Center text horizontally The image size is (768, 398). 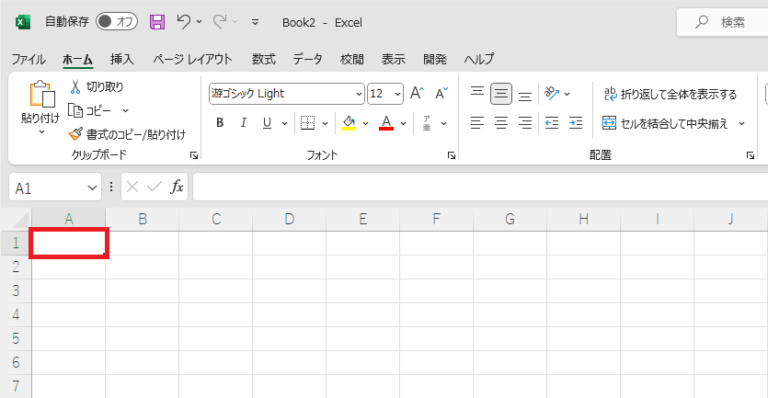click(501, 123)
